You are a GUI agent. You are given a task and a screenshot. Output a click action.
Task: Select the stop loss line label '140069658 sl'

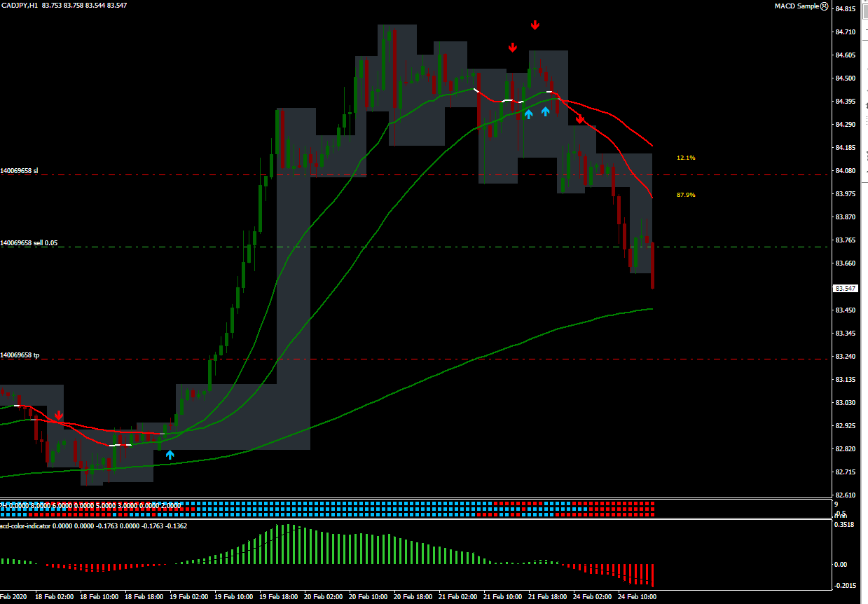pyautogui.click(x=20, y=170)
